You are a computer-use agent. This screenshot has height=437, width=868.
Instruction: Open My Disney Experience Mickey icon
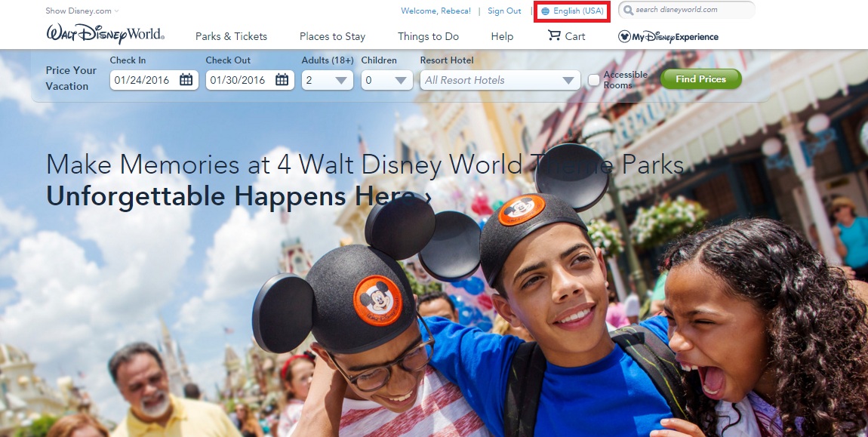pos(624,36)
